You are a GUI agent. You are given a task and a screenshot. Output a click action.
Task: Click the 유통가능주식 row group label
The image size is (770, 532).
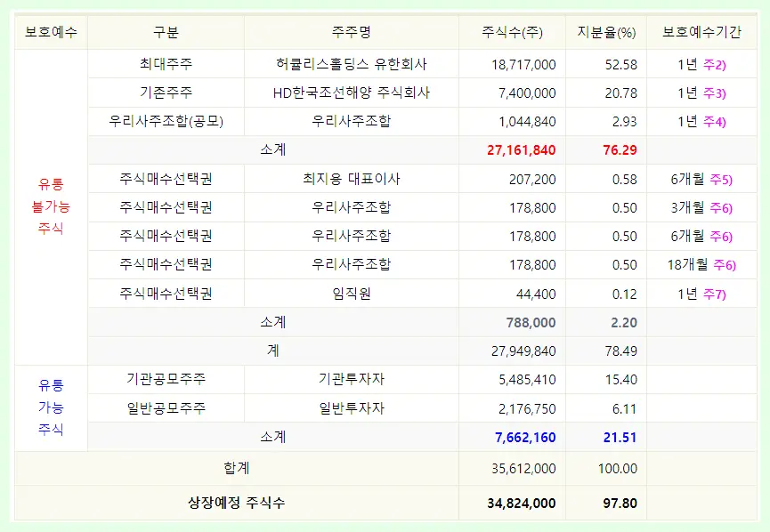51,408
